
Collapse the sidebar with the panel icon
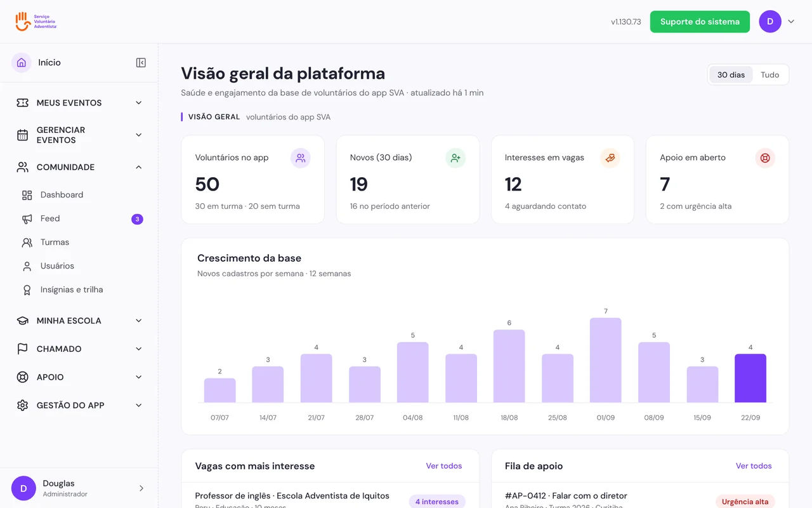pyautogui.click(x=141, y=62)
